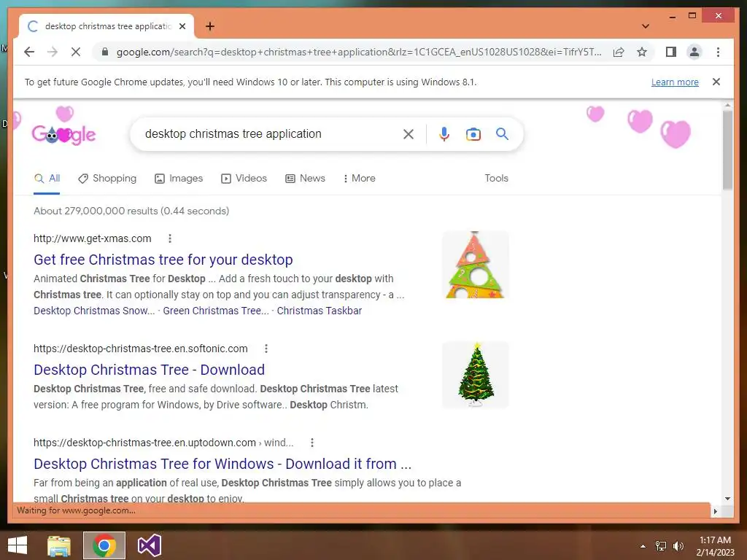Viewport: 747px width, 560px height.
Task: Click the Chrome taskbar icon
Action: coord(104,545)
